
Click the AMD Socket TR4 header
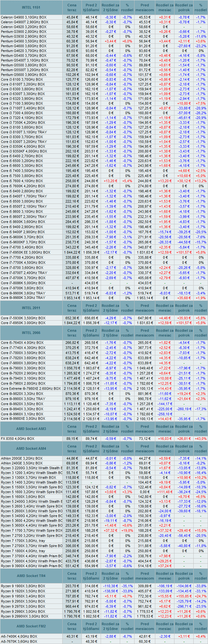click(31, 576)
